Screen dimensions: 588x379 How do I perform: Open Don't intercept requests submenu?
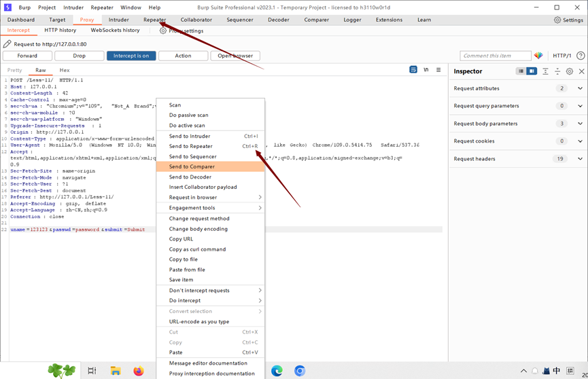(x=210, y=290)
